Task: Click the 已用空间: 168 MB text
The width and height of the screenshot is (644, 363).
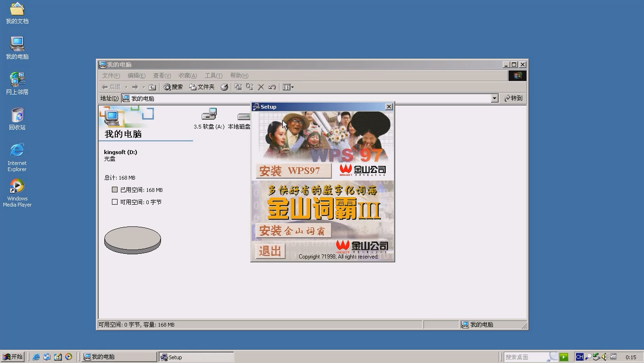Action: 141,190
